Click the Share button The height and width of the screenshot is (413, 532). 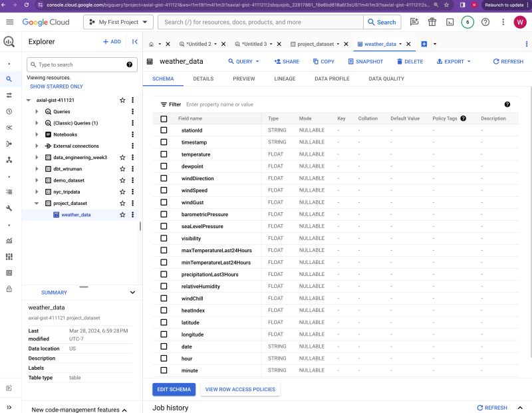click(x=287, y=61)
